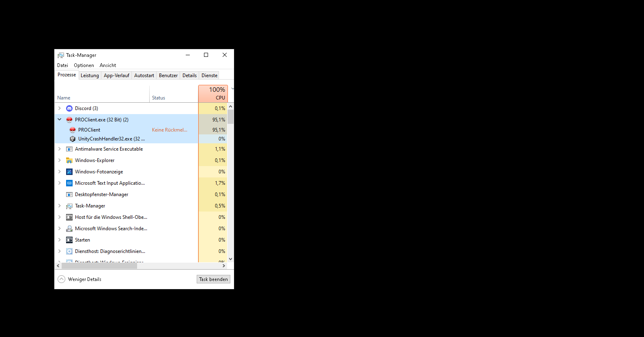Click the Discord process icon

[69, 108]
